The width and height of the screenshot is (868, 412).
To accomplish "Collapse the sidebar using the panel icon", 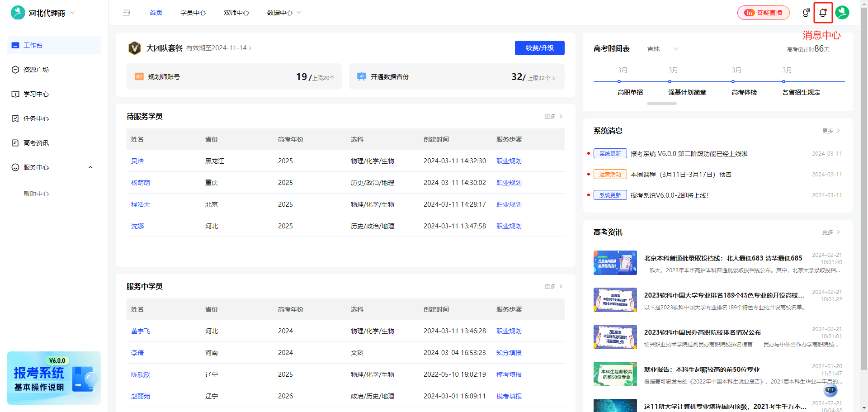I will tap(127, 13).
